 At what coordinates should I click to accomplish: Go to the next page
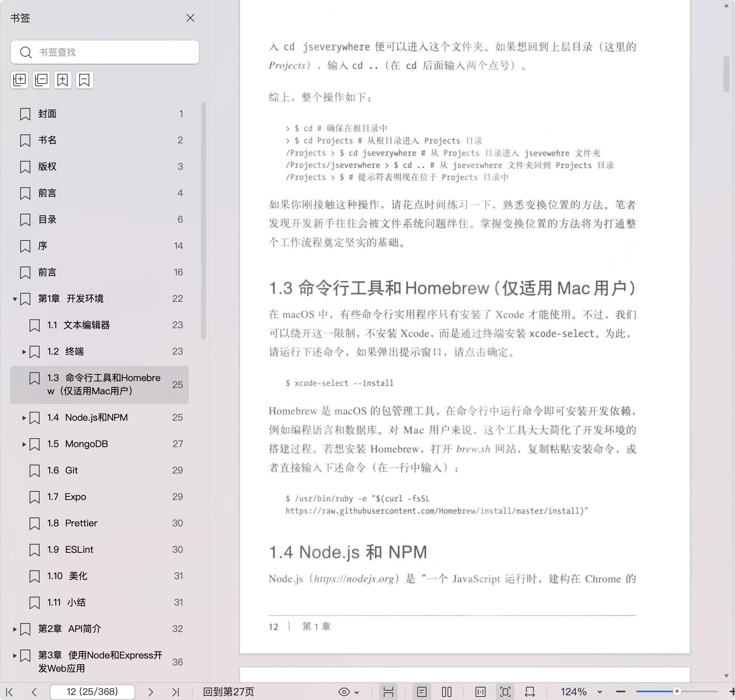pyautogui.click(x=151, y=692)
